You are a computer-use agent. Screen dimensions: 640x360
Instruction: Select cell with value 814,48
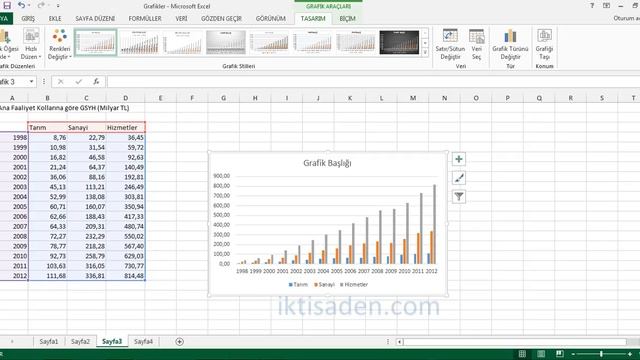(x=125, y=276)
